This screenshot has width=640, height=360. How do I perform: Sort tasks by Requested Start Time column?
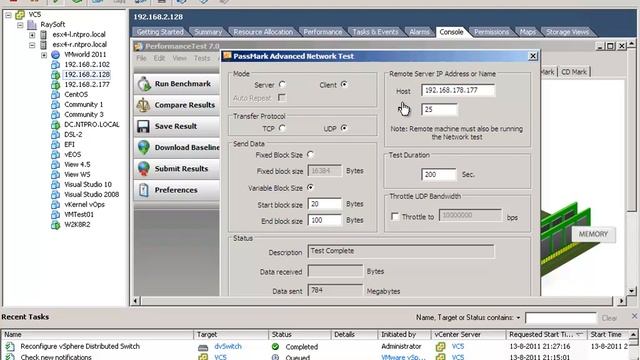[546, 334]
